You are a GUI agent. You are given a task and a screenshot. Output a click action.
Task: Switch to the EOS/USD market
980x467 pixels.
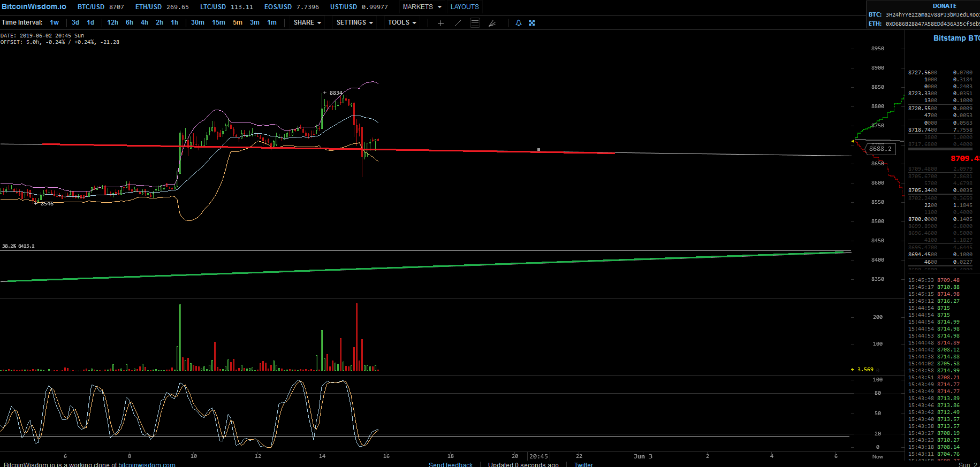(x=291, y=7)
